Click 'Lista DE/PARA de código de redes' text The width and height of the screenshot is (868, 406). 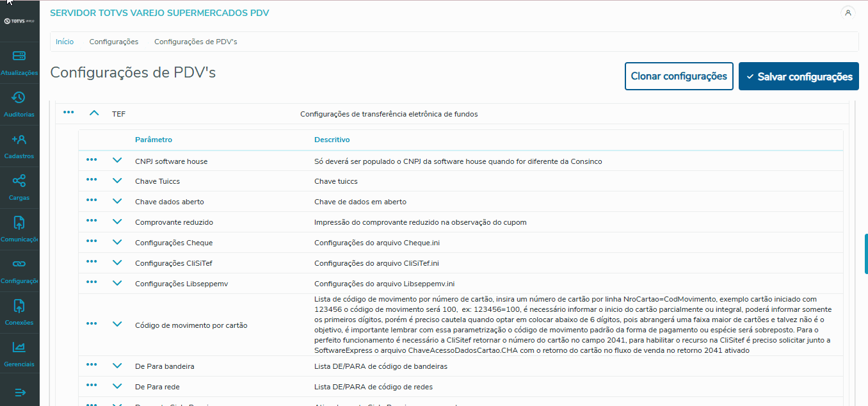pyautogui.click(x=374, y=387)
